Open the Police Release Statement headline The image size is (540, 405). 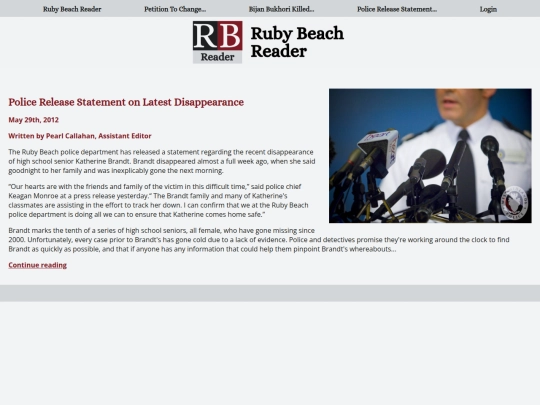(126, 102)
